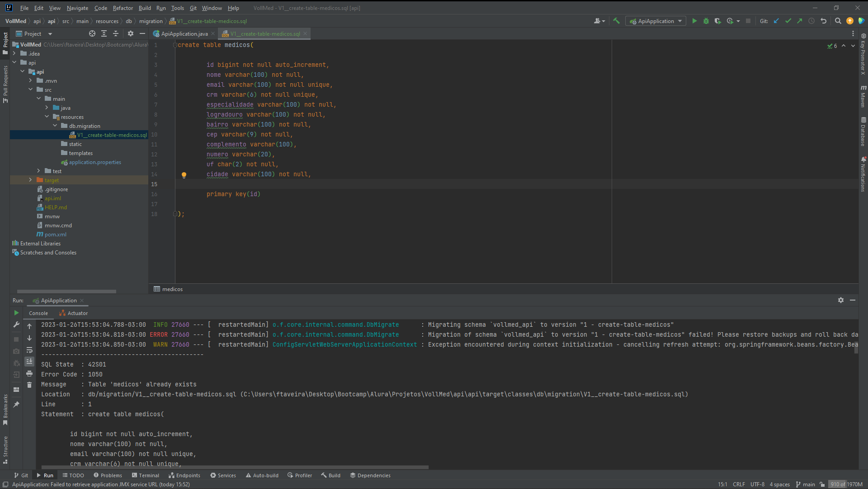Open Project panel settings gear
Viewport: 868px width, 489px height.
click(131, 33)
